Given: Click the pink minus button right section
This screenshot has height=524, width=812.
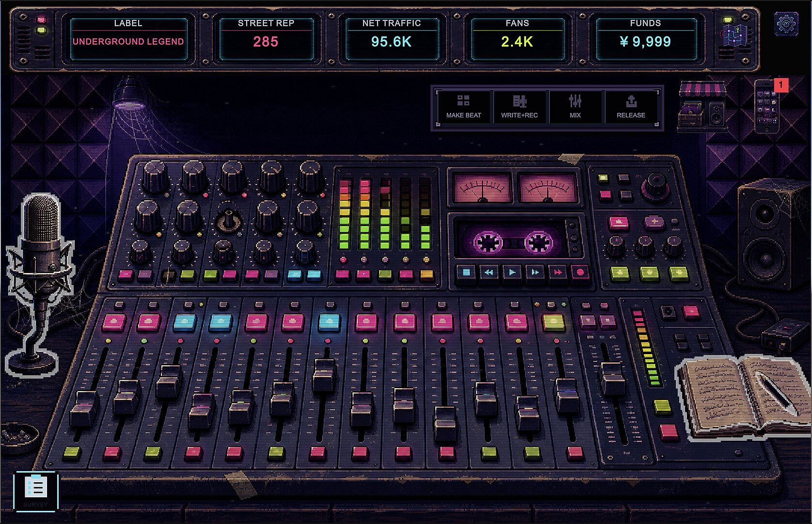Looking at the screenshot, I should pyautogui.click(x=619, y=223).
